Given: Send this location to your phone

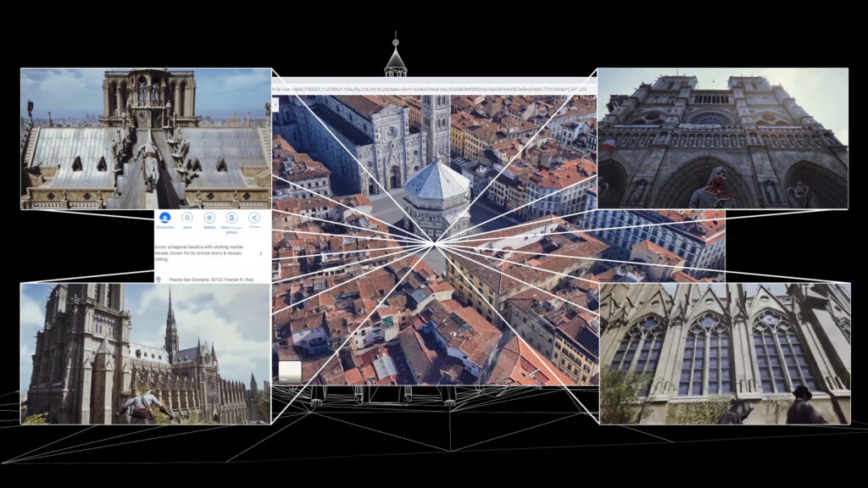Looking at the screenshot, I should click(231, 218).
